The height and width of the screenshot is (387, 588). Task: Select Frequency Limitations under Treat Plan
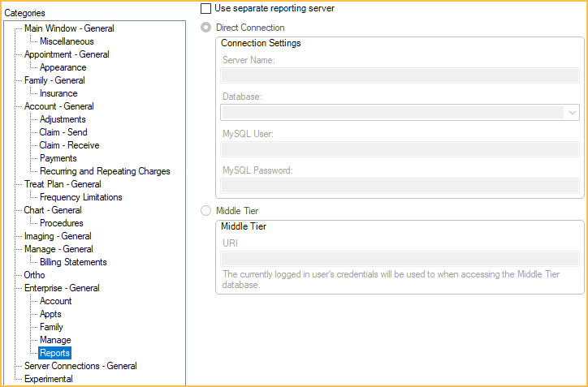point(81,197)
